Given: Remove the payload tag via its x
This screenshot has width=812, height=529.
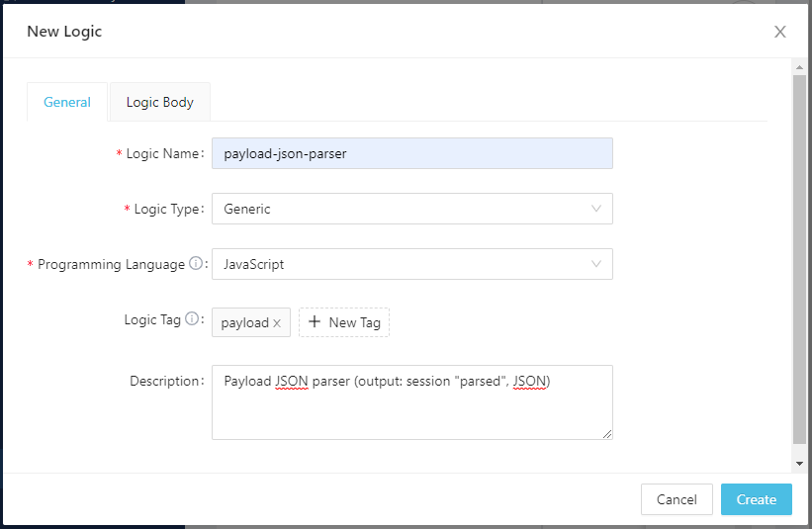Looking at the screenshot, I should 277,323.
